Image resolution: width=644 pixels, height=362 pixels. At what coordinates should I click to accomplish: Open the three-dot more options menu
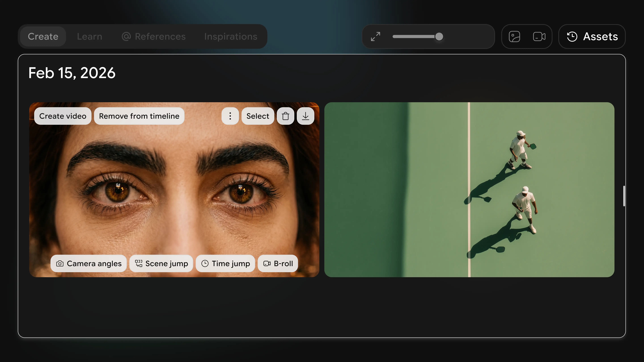(230, 116)
